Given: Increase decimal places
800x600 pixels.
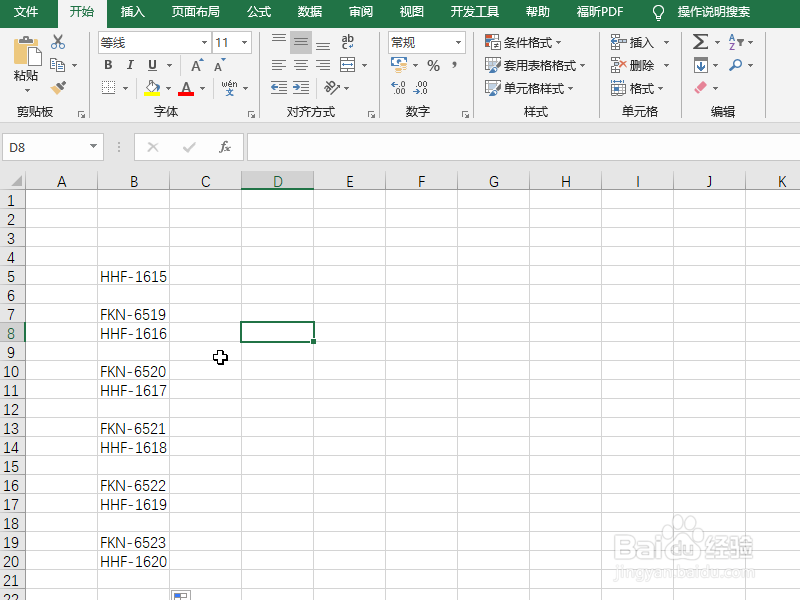Looking at the screenshot, I should [x=398, y=88].
